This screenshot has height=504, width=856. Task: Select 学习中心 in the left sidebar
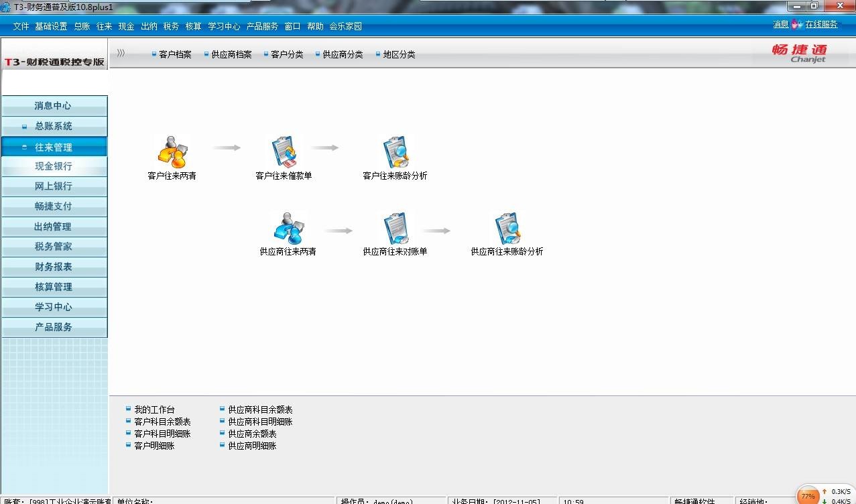pos(54,307)
